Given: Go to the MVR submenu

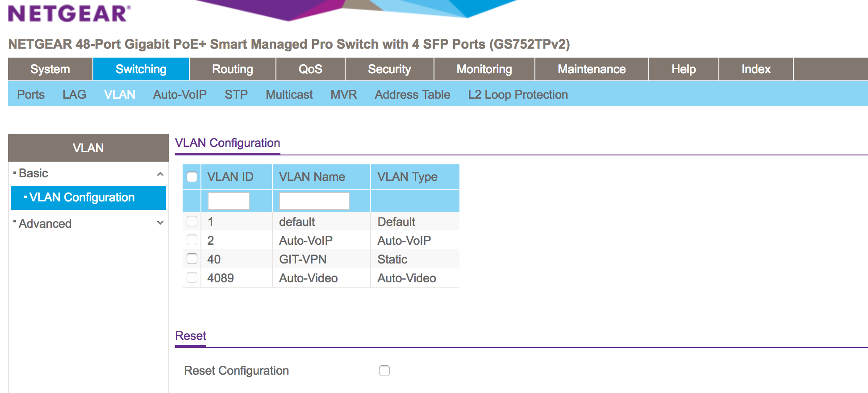Looking at the screenshot, I should click(x=344, y=95).
